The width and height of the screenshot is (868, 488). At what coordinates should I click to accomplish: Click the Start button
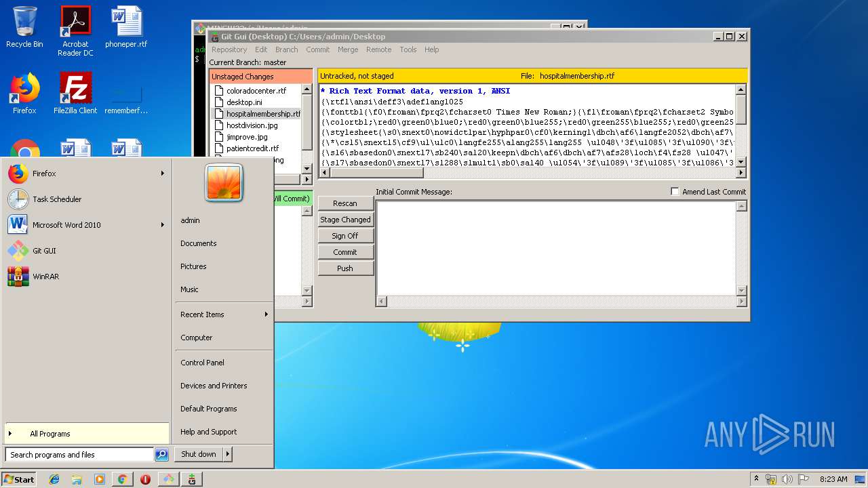click(19, 479)
